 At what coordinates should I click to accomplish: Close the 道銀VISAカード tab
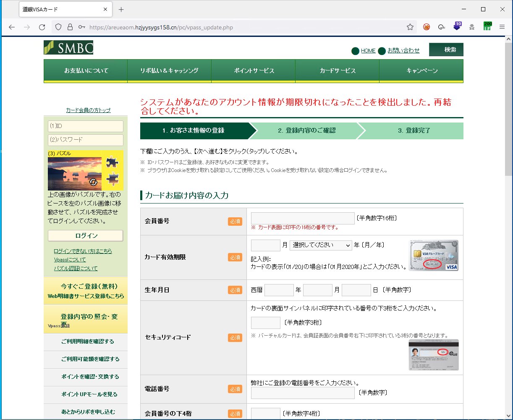[105, 9]
